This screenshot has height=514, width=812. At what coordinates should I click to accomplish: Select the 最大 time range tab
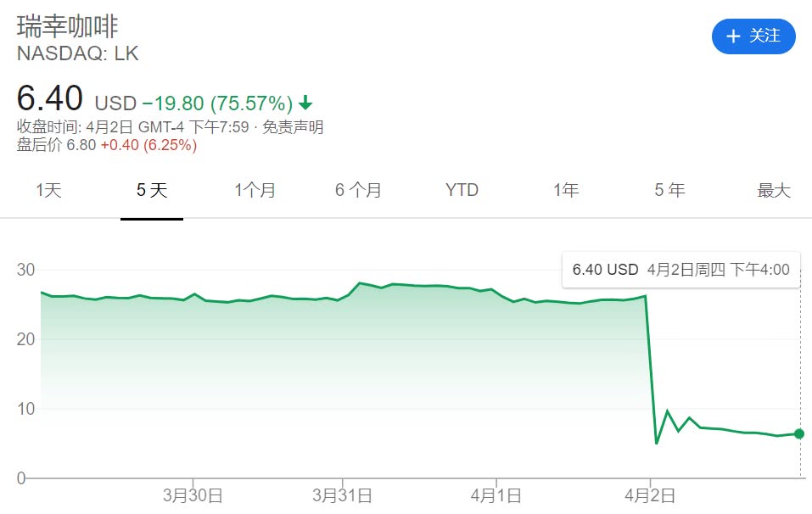click(x=773, y=191)
